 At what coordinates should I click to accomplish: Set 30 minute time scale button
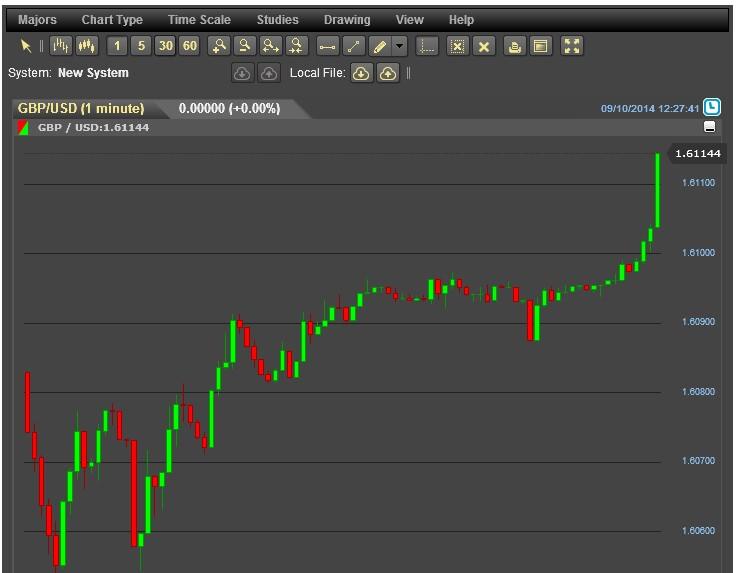[x=165, y=46]
